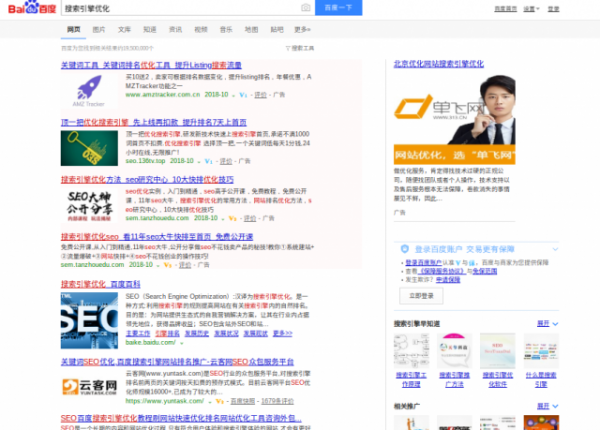Select the 网页 tab
The image size is (600, 430).
click(x=73, y=29)
